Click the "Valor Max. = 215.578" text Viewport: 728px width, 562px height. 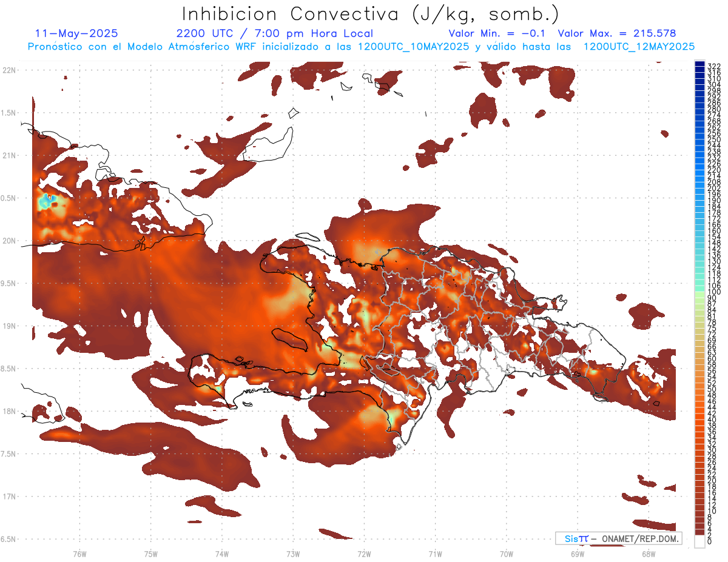point(617,33)
